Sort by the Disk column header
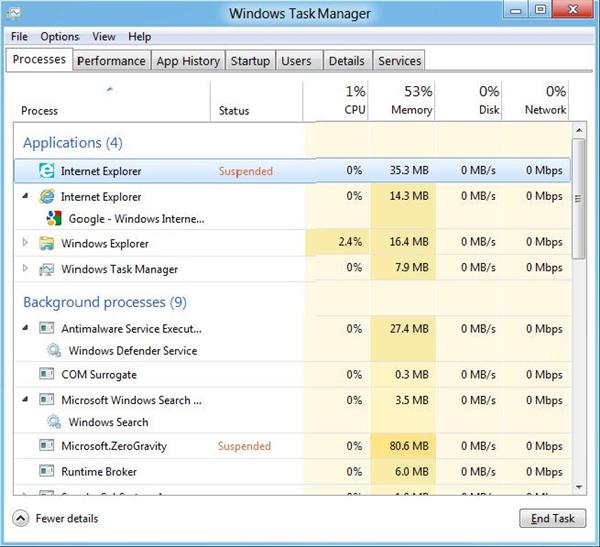The width and height of the screenshot is (600, 547). click(468, 101)
